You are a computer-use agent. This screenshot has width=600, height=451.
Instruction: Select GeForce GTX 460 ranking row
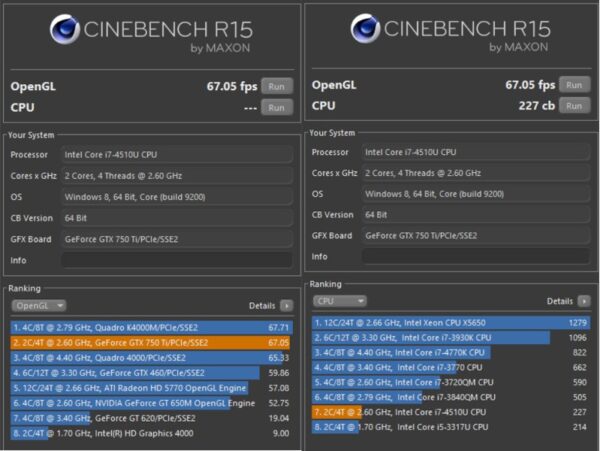(152, 373)
